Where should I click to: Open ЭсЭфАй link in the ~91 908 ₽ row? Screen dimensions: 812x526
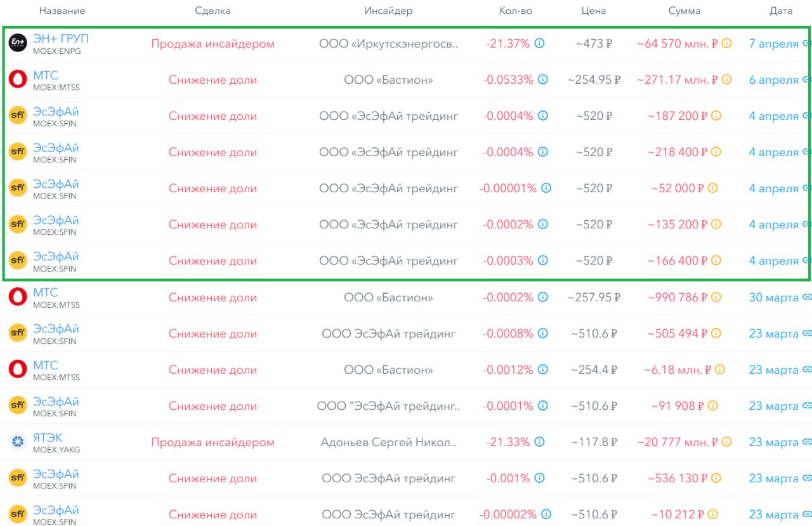[x=56, y=402]
